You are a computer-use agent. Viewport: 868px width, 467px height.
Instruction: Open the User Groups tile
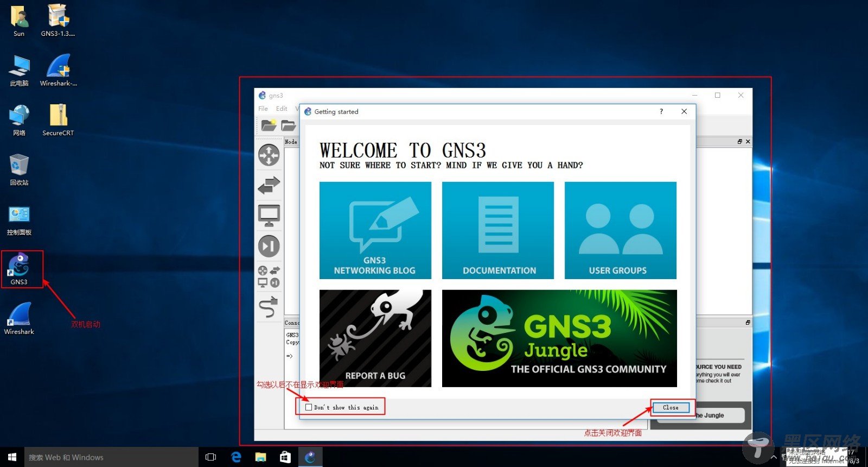(621, 230)
